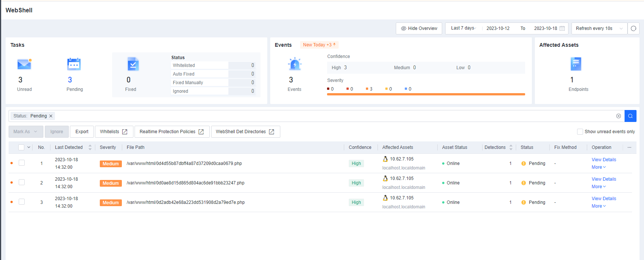Tick the select-all header checkbox
The height and width of the screenshot is (260, 644).
pos(21,147)
